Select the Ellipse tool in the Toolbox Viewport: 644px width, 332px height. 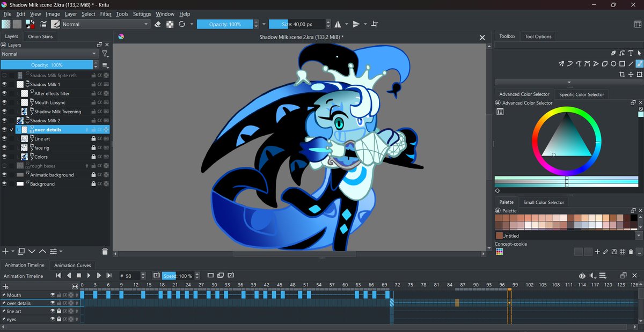[x=613, y=63]
